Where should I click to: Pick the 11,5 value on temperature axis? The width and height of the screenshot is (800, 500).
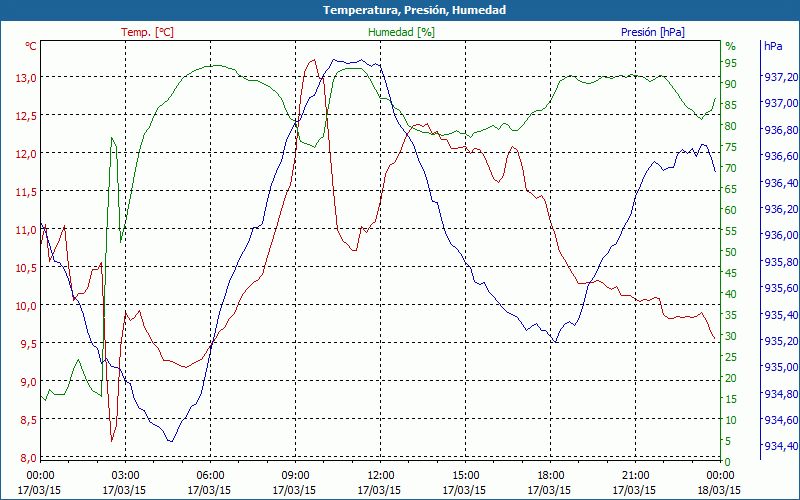click(28, 192)
